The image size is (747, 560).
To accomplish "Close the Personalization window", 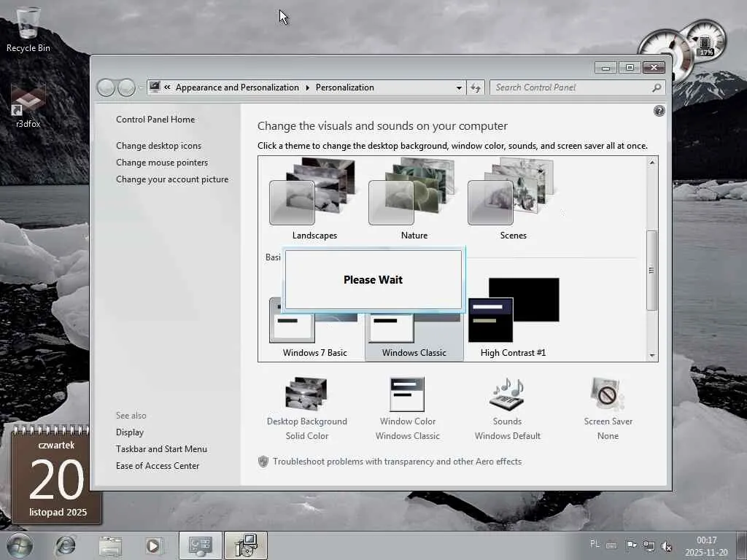I will pos(654,68).
